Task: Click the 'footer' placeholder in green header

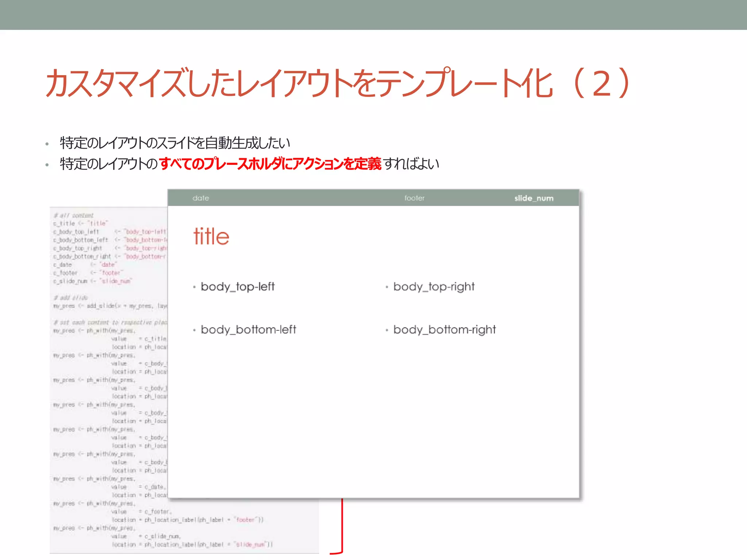Action: pos(414,198)
